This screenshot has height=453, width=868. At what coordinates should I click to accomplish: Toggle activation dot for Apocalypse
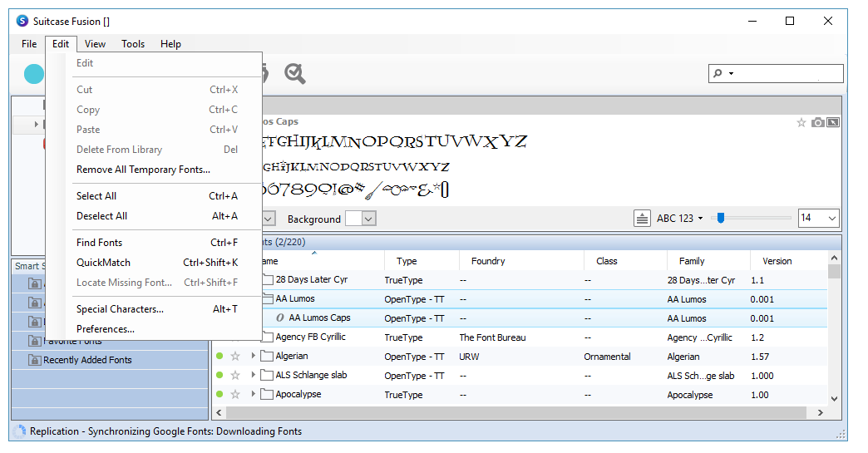pos(219,394)
